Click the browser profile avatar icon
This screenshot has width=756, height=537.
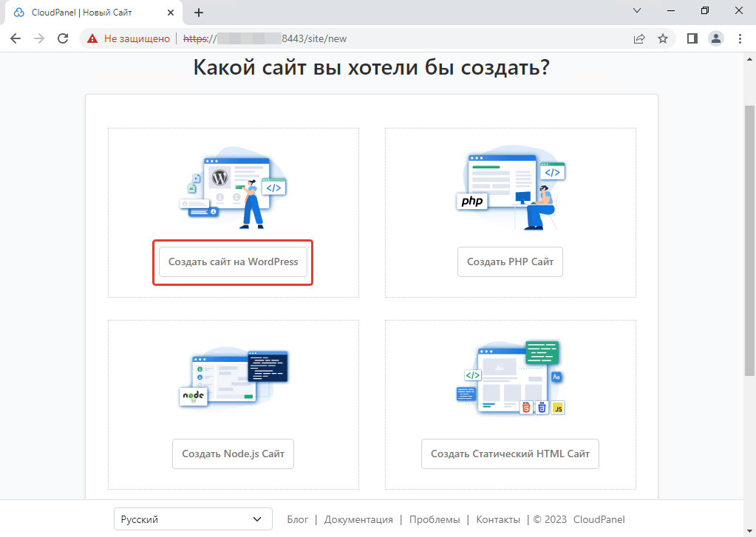715,38
